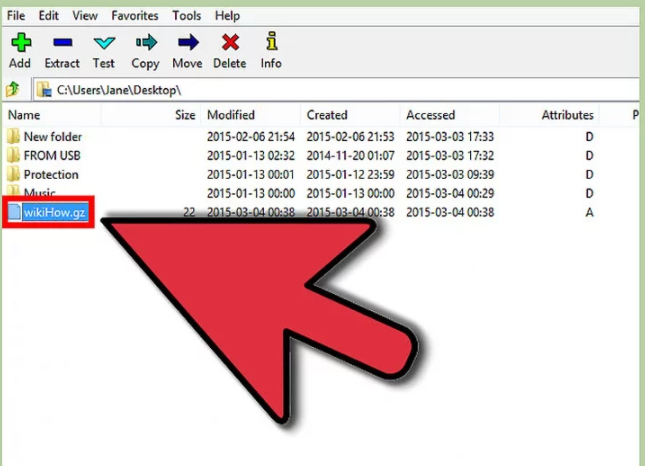645x466 pixels.
Task: Click the up-folder icon beside address bar
Action: click(x=13, y=90)
